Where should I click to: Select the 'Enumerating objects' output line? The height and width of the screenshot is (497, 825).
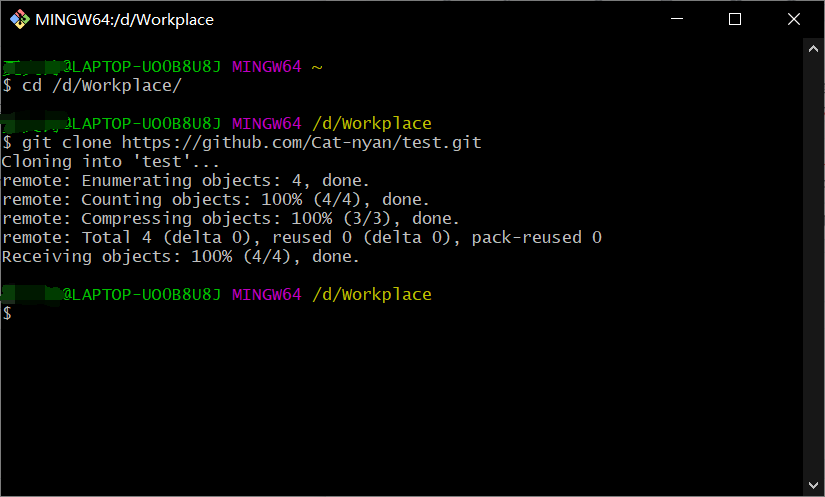[x=186, y=181]
